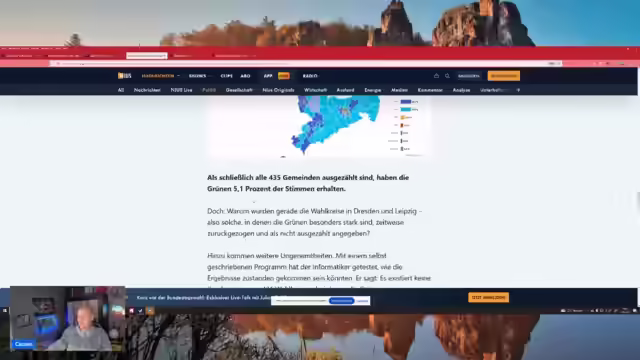Click the orange badge next to App
Screen dimensions: 640x360
[284, 76]
